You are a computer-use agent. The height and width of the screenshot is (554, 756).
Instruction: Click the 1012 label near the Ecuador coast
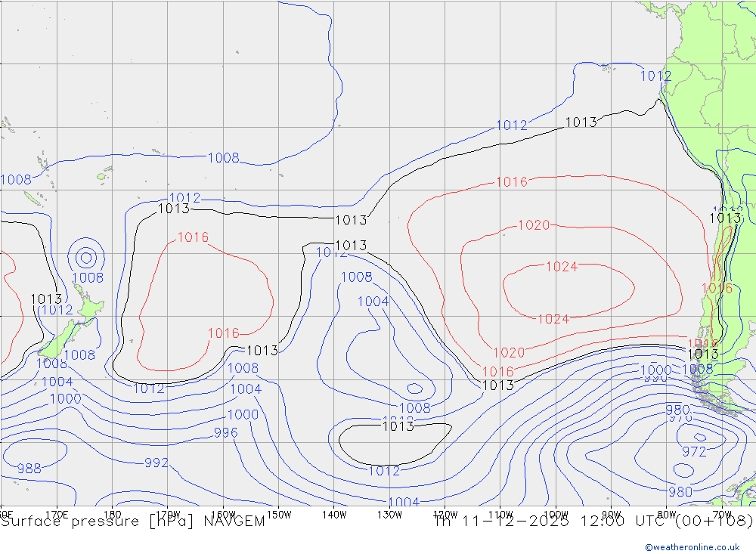(655, 76)
